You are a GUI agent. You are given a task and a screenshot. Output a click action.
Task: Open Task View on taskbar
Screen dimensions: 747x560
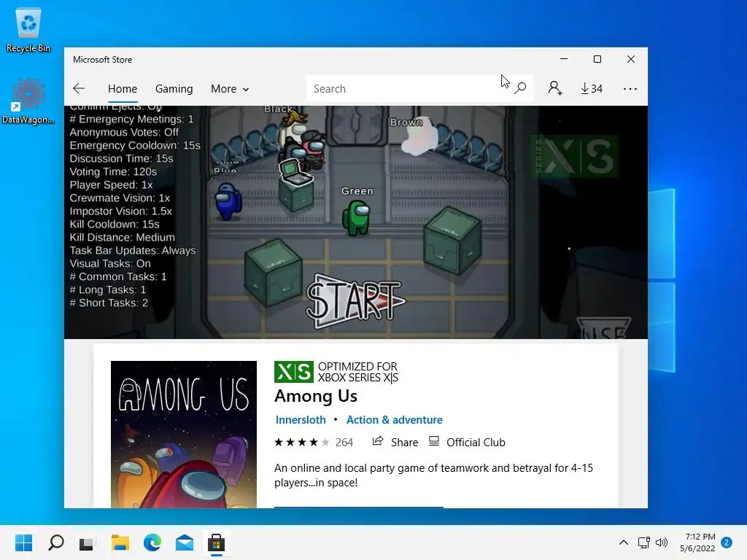(x=86, y=542)
